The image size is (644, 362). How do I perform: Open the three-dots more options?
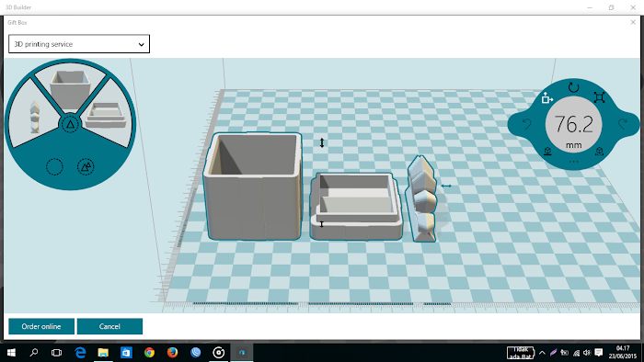(x=573, y=162)
